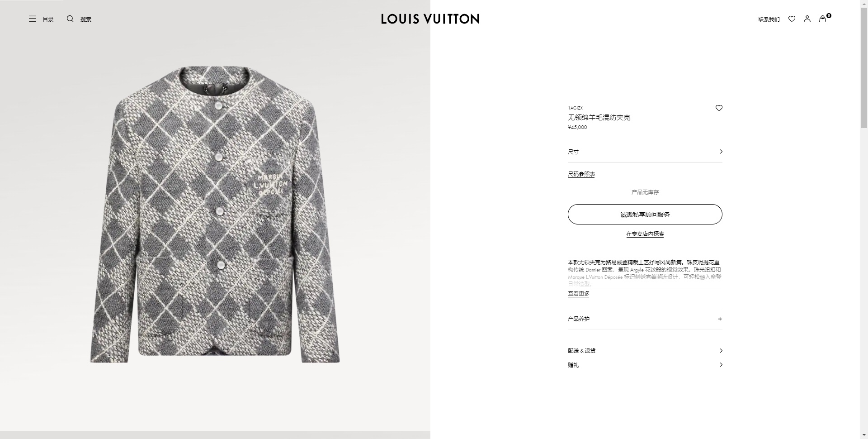This screenshot has width=868, height=439.
Task: Click 查看更多 to read more
Action: (579, 294)
